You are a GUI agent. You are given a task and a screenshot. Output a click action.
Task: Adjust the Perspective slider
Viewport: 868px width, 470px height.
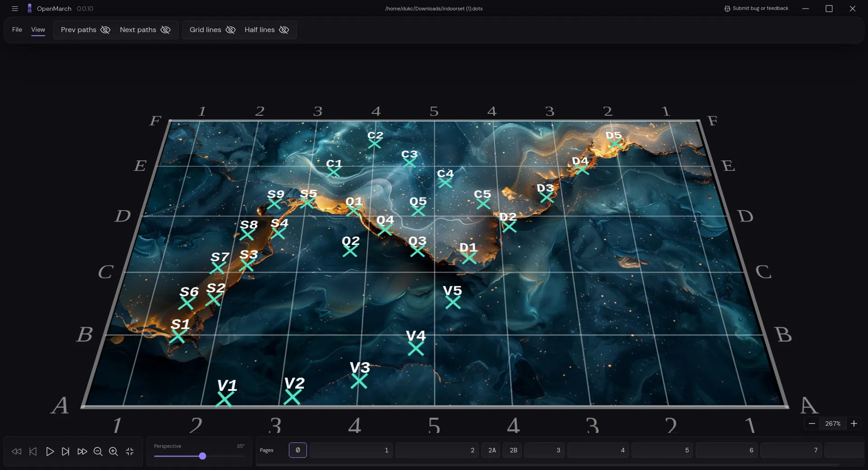coord(202,456)
